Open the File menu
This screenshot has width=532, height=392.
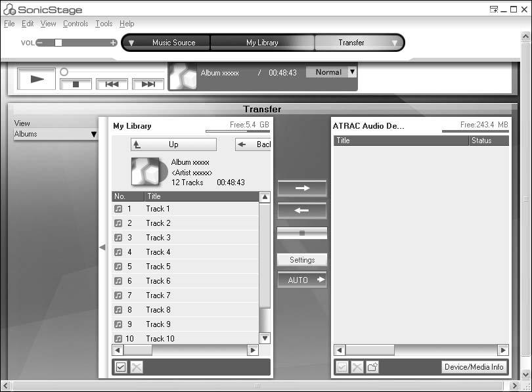(9, 24)
